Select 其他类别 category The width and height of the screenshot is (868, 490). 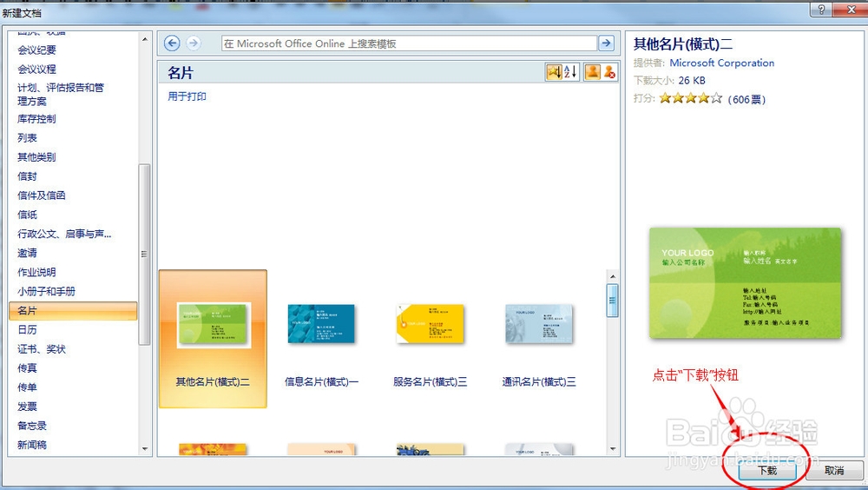coord(37,157)
